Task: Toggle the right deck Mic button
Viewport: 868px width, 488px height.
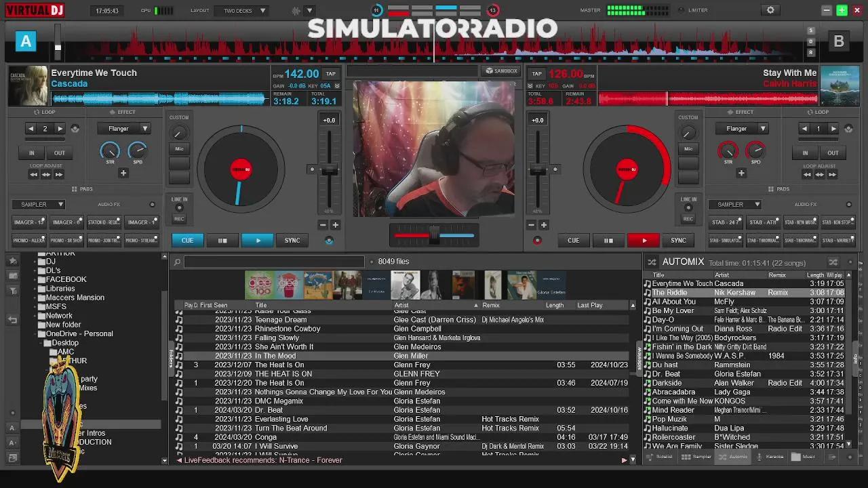Action: coord(688,148)
